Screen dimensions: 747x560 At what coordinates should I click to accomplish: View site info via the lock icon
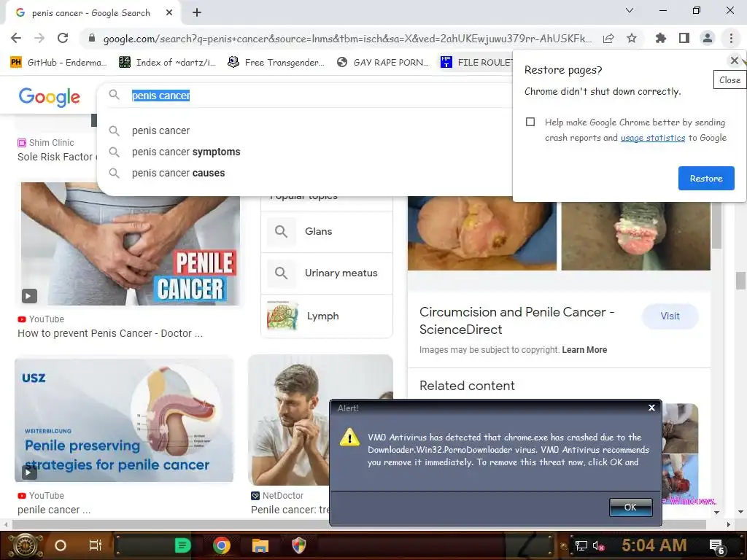(92, 38)
